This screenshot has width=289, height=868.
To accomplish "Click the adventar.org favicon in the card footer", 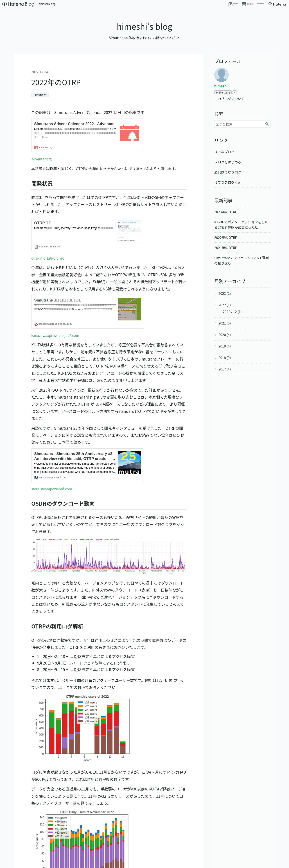I will pyautogui.click(x=36, y=148).
